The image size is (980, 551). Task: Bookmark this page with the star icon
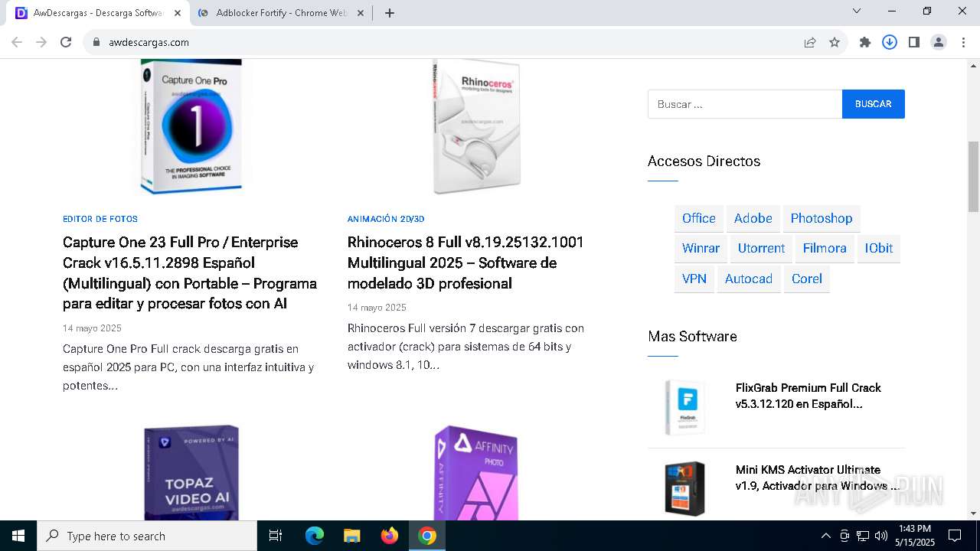835,42
